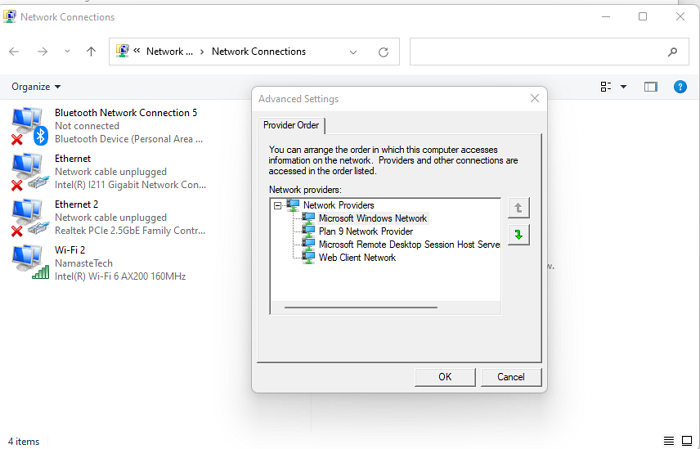Screen dimensions: 700x449
Task: Click the Wi-Fi 2 connection name
Action: coord(70,250)
